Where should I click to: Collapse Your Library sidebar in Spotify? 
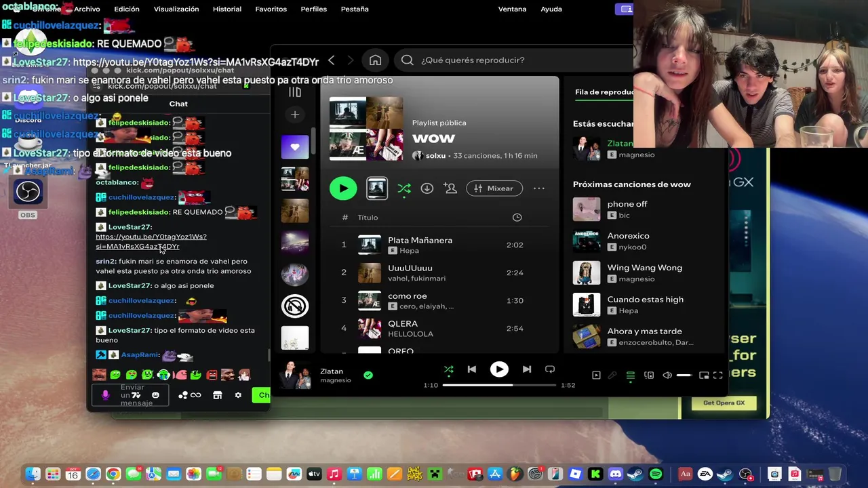coord(295,92)
